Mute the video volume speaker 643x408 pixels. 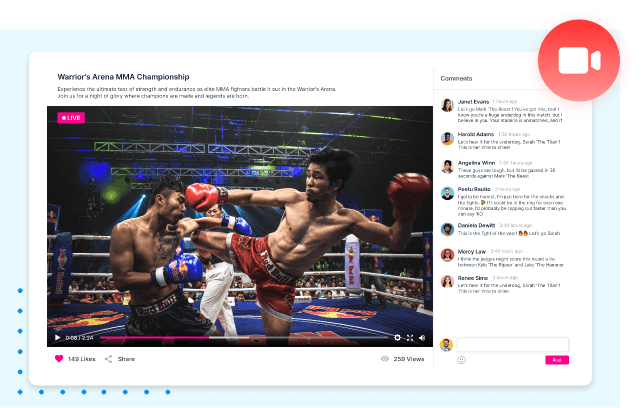pos(422,338)
